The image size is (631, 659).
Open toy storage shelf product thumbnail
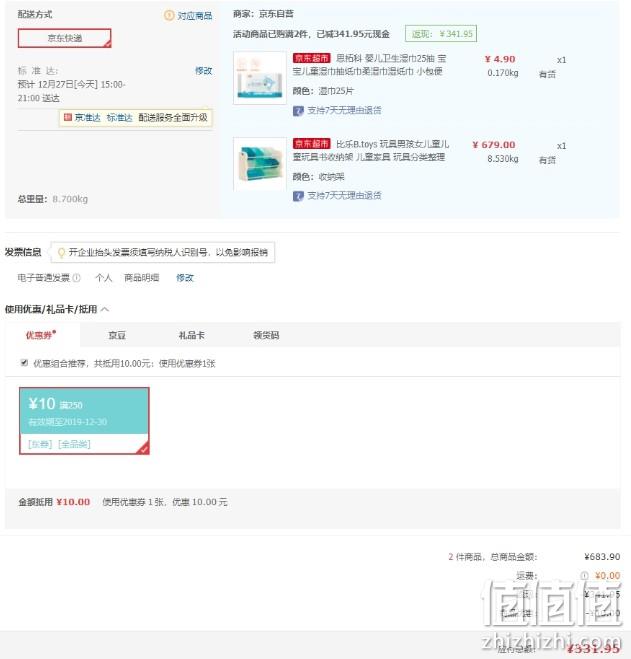coord(260,164)
